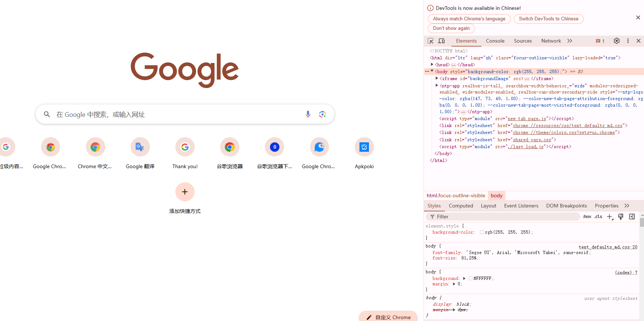Open the (index):7 source link
Viewport: 644px width, 321px height.
coord(626,273)
